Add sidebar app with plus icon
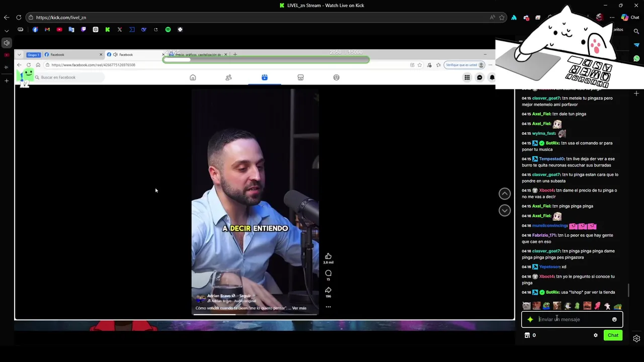Screen dimensions: 644x362 (x=636, y=94)
